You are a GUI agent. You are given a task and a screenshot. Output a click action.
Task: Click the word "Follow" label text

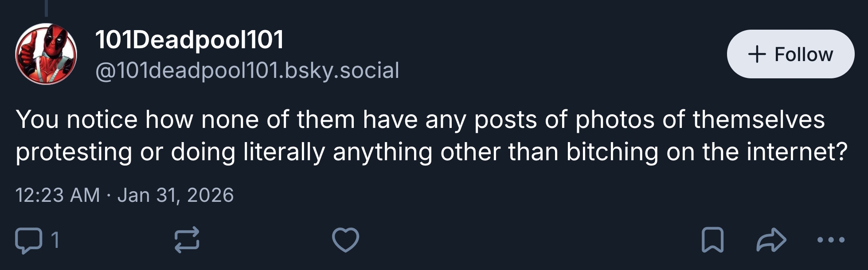[x=803, y=54]
